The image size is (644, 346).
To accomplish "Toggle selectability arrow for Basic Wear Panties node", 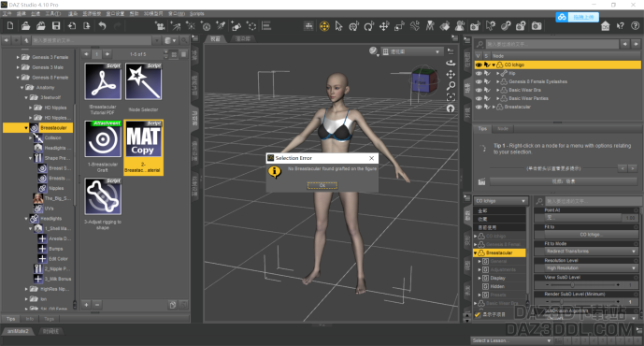I will tap(487, 98).
